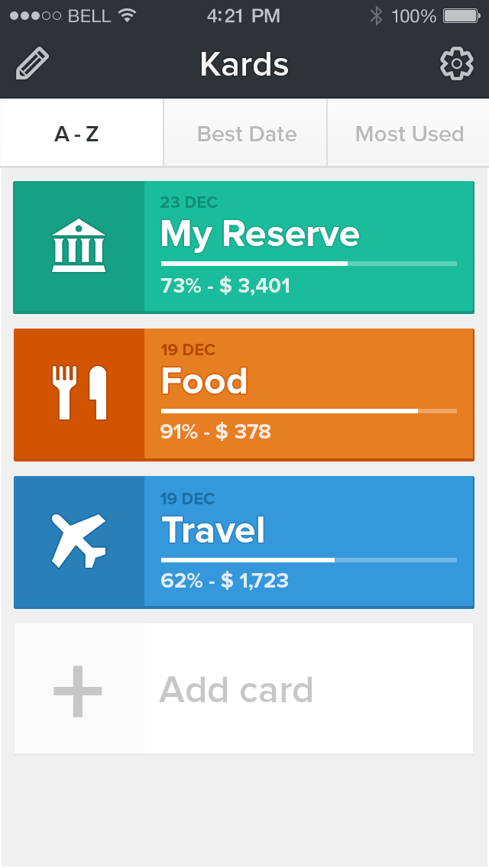Open settings via the gear icon
The image size is (489, 868).
point(457,64)
